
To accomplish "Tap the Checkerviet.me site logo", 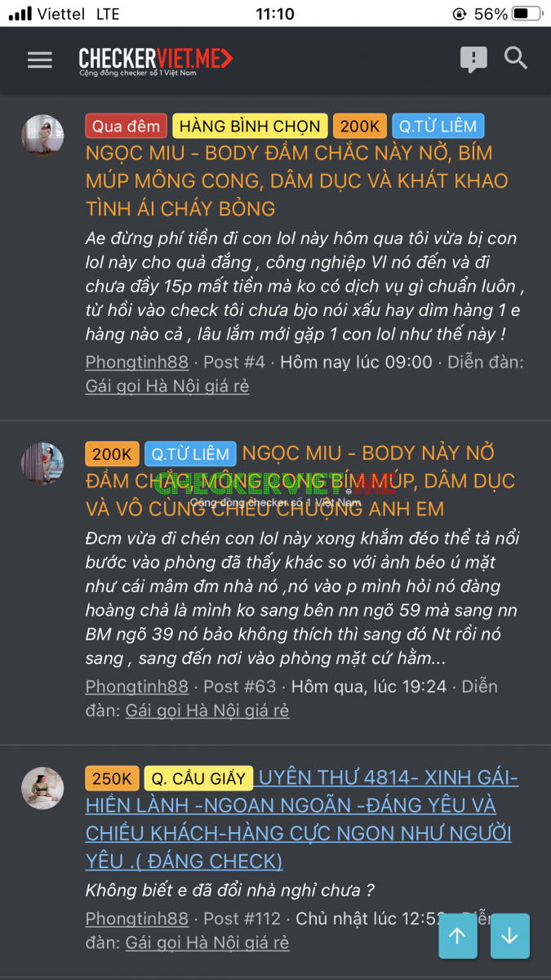I will click(x=156, y=60).
